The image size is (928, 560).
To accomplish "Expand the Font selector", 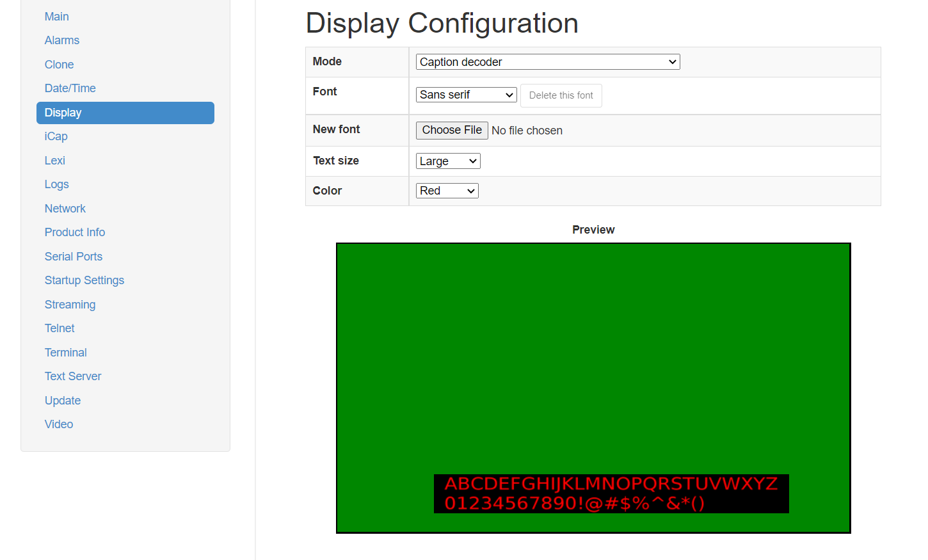I will point(466,95).
